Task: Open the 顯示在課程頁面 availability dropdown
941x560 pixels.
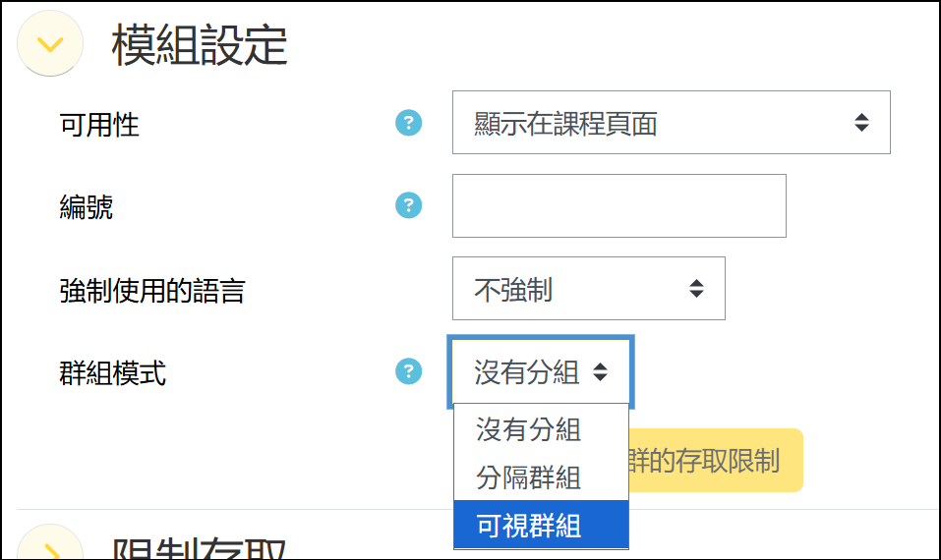Action: tap(671, 122)
